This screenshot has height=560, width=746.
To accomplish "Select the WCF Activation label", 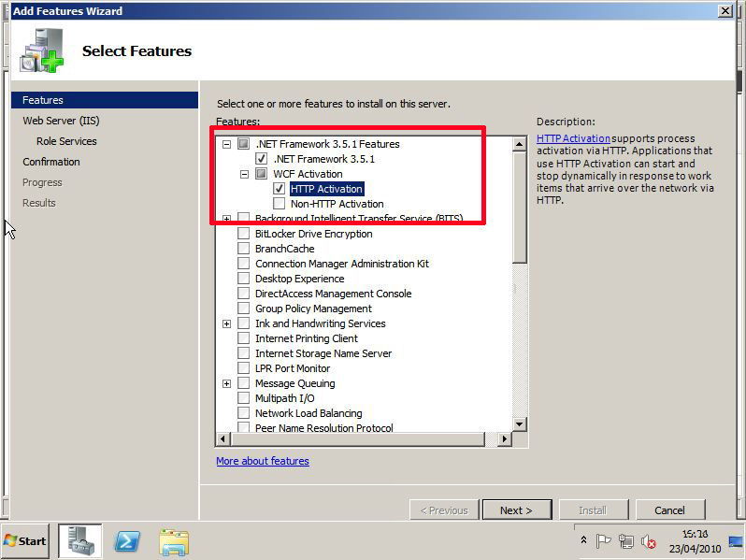I will tap(308, 174).
